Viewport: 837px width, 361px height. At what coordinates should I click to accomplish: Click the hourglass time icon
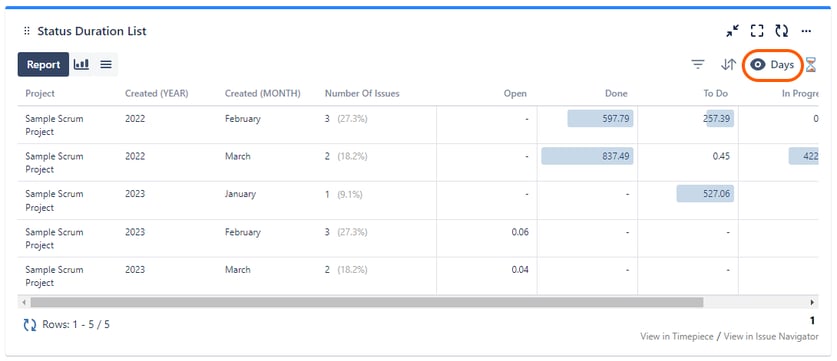point(811,65)
